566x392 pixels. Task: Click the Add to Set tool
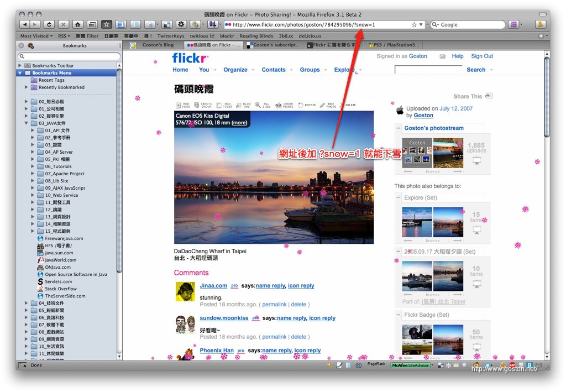tap(224, 105)
